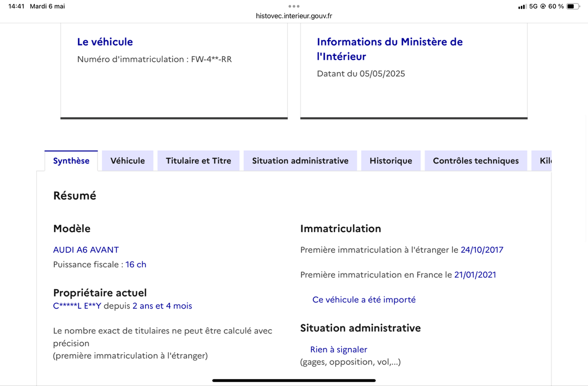588x386 pixels.
Task: Open the Titulaire et Titre tab
Action: coord(198,161)
